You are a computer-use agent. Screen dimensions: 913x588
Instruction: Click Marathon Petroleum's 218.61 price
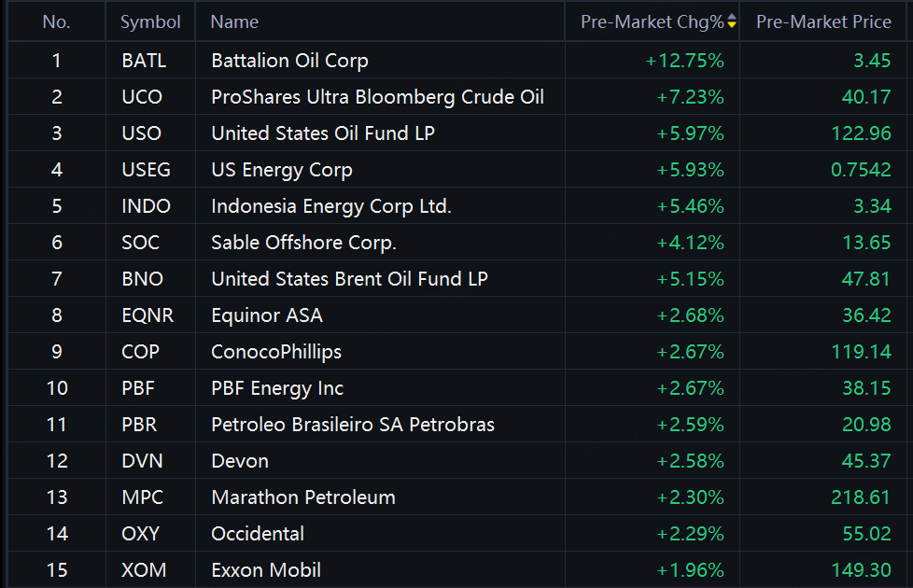tap(861, 497)
